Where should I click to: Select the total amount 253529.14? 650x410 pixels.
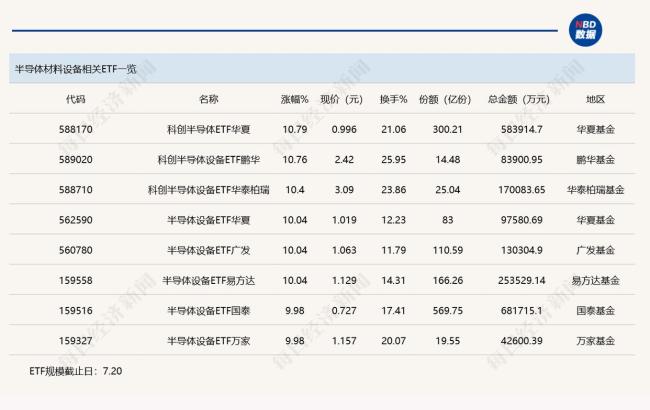(521, 281)
